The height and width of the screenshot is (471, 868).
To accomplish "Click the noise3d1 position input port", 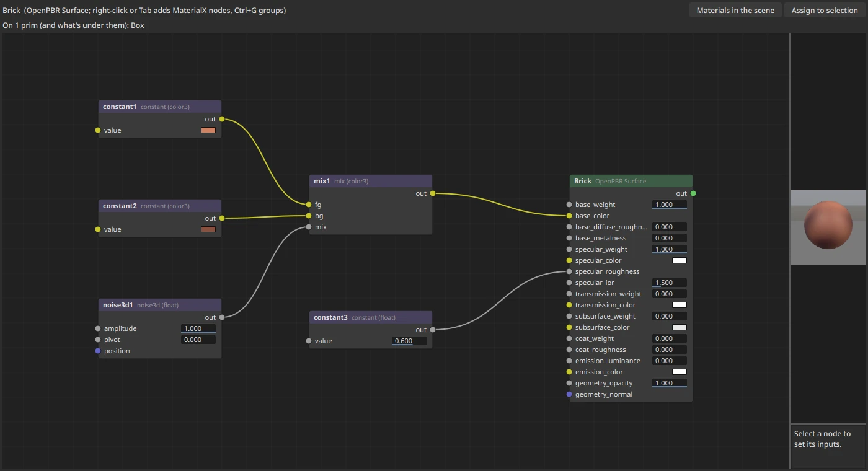I will [98, 351].
